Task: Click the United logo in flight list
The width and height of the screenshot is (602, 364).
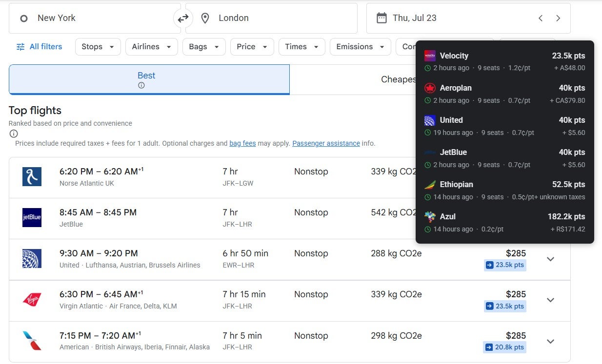Action: (x=32, y=258)
